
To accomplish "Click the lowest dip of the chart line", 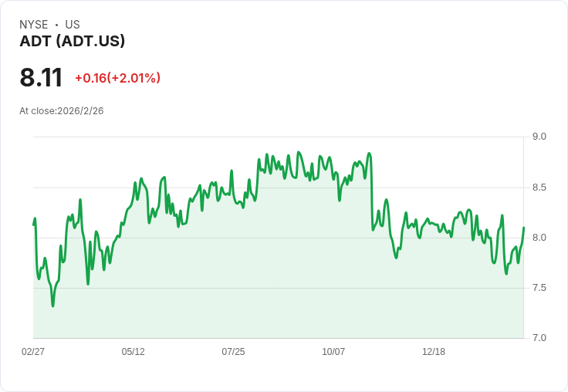I will pos(52,306).
